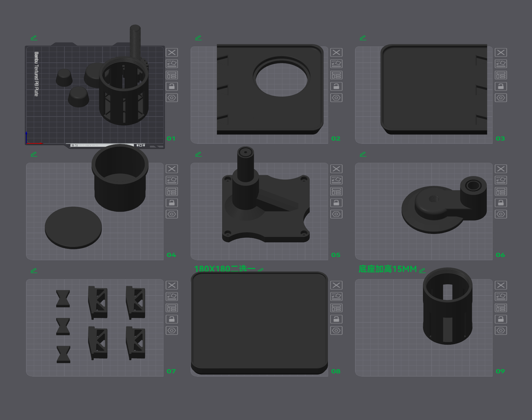Viewport: 532px width, 420px height.
Task: Edit the name of plate 02
Action: click(x=198, y=38)
